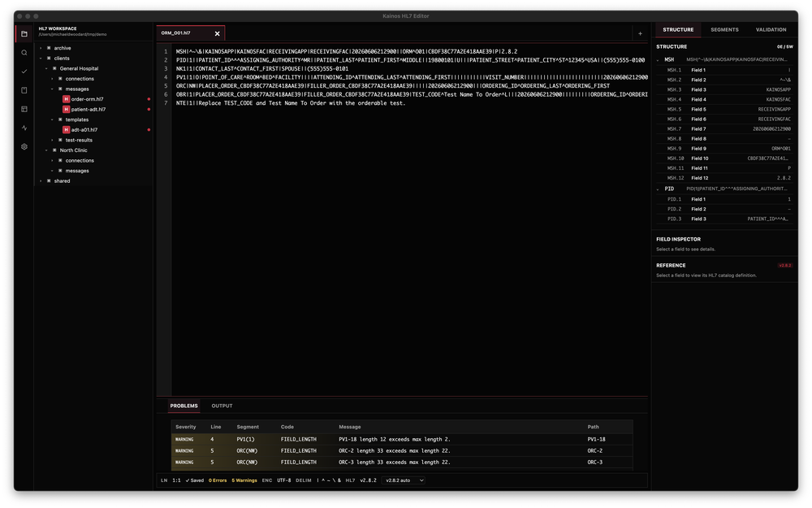Click the Saved status indicator
The height and width of the screenshot is (508, 812).
point(195,480)
